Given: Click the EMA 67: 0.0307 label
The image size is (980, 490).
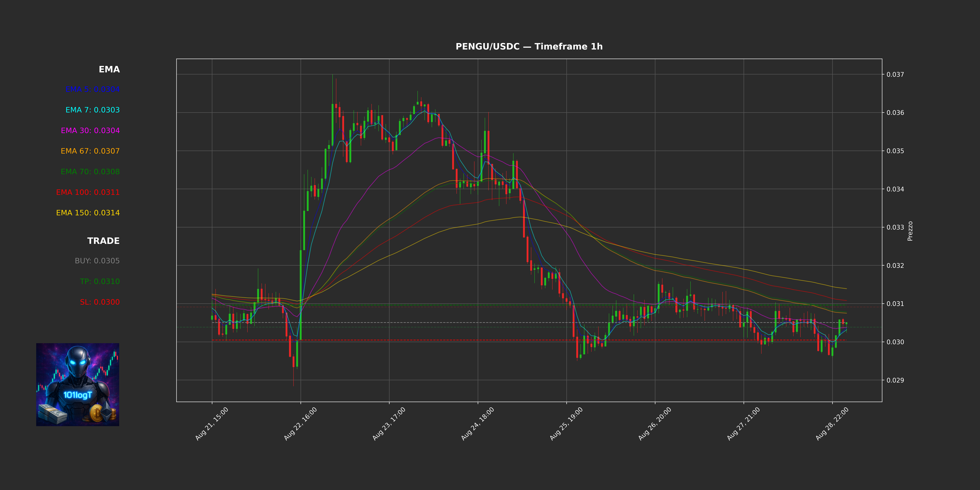Looking at the screenshot, I should tap(90, 151).
